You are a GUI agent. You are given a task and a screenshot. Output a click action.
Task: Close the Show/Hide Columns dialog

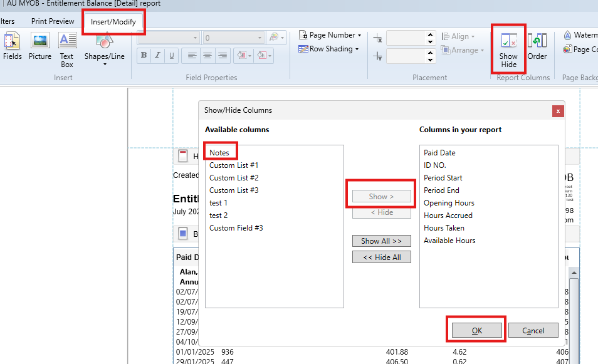click(x=557, y=110)
